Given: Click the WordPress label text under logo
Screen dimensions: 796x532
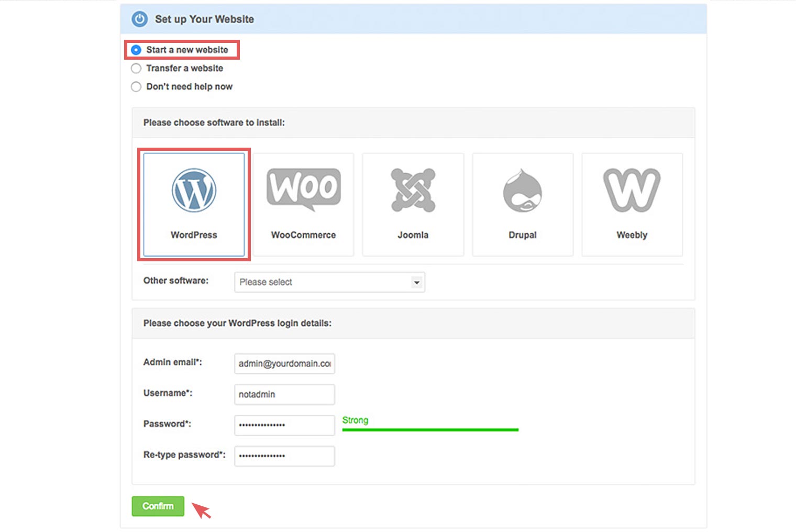Looking at the screenshot, I should 194,235.
